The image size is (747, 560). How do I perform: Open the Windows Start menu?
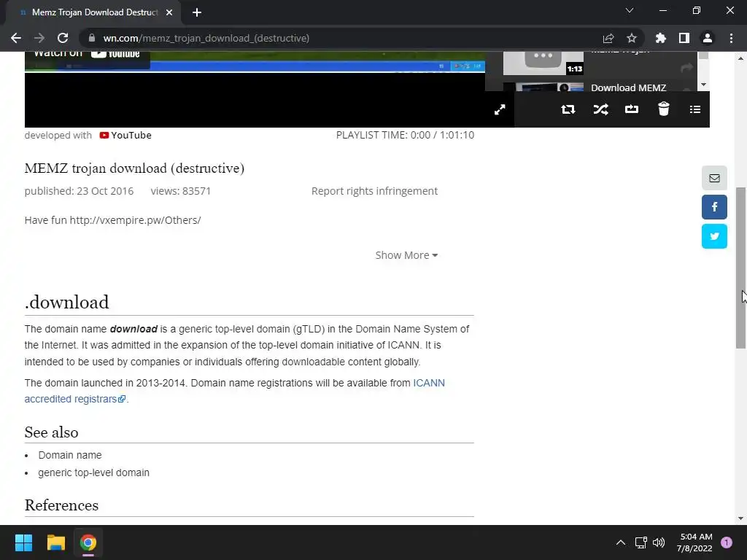(23, 542)
